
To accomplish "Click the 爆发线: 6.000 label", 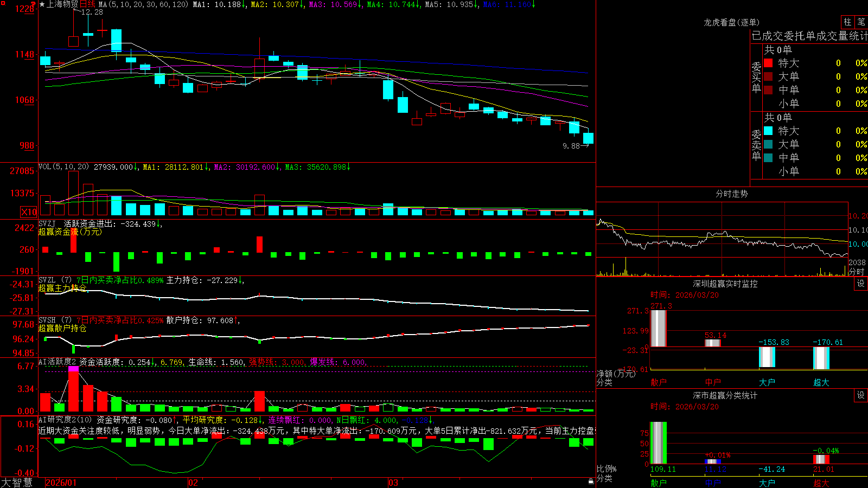I will click(x=337, y=362).
